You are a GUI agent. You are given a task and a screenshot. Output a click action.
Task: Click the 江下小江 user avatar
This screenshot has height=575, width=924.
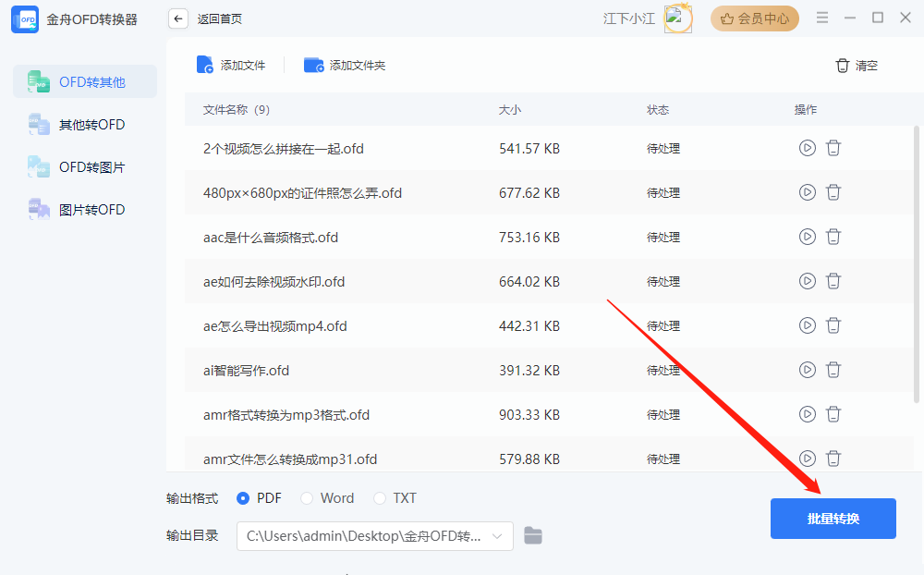pos(679,18)
